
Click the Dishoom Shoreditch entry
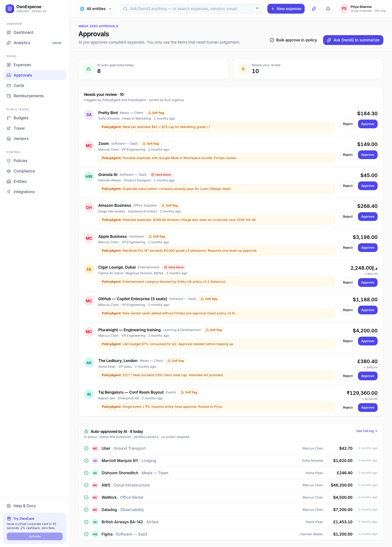pos(135,473)
